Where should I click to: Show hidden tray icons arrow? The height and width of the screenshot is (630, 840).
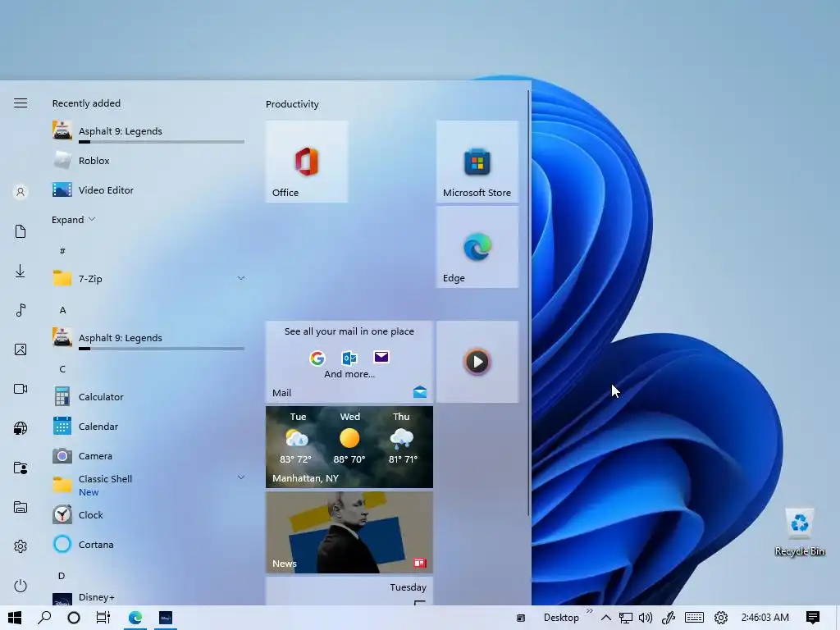tap(606, 618)
